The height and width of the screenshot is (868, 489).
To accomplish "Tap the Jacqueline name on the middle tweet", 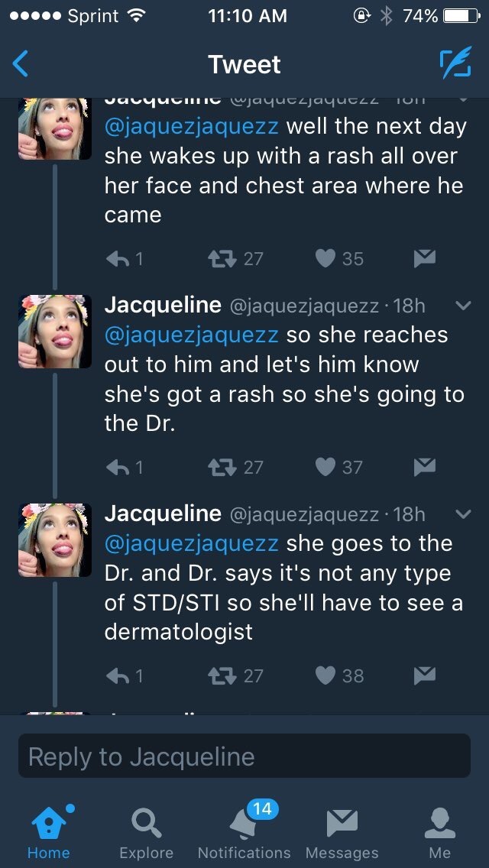I will point(163,305).
